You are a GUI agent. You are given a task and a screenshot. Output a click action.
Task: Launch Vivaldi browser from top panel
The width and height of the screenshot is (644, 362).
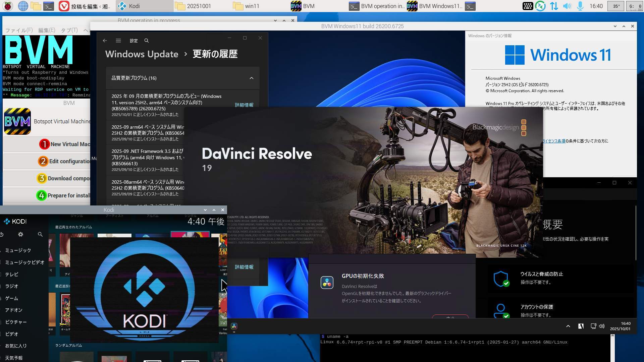point(64,6)
